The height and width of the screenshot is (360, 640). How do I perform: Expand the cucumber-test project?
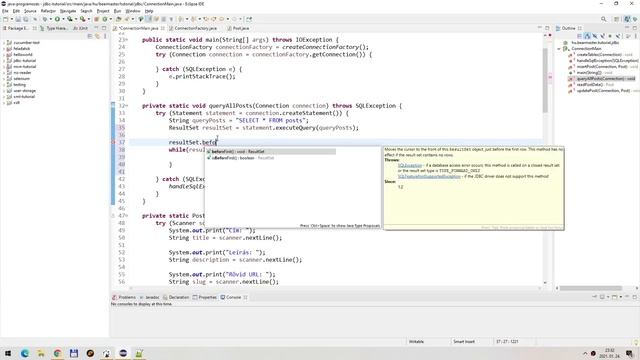point(4,42)
